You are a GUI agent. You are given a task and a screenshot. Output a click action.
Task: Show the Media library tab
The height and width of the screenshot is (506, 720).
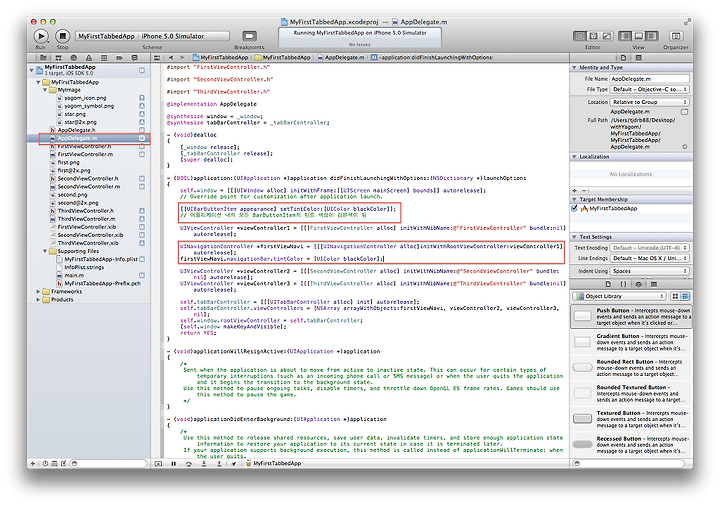click(654, 285)
